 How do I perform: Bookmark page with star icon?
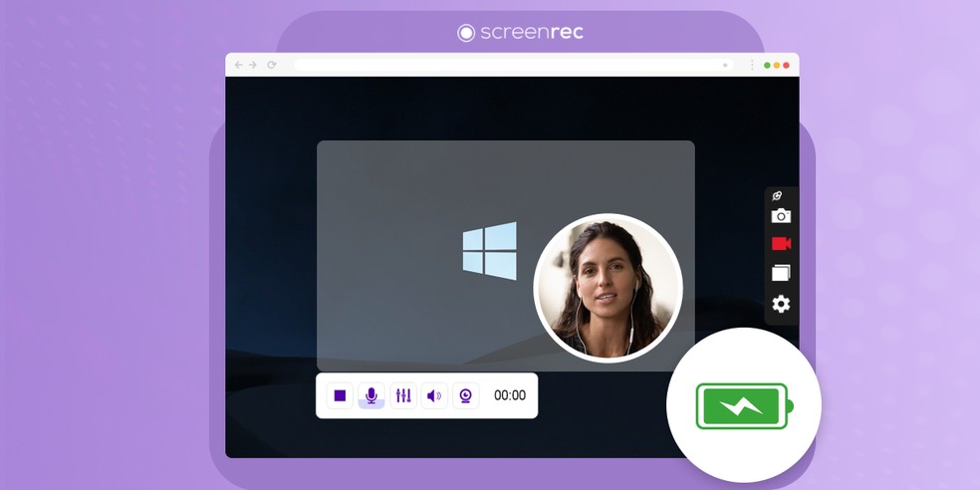tap(725, 65)
